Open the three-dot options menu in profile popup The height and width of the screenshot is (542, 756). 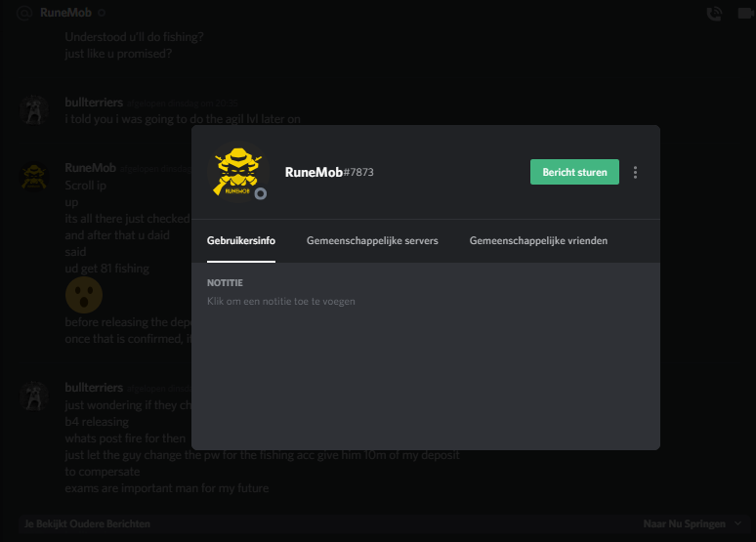(x=635, y=173)
